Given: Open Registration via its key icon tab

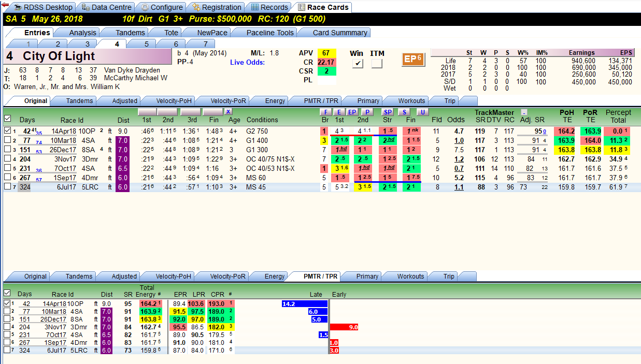Looking at the screenshot, I should click(217, 7).
